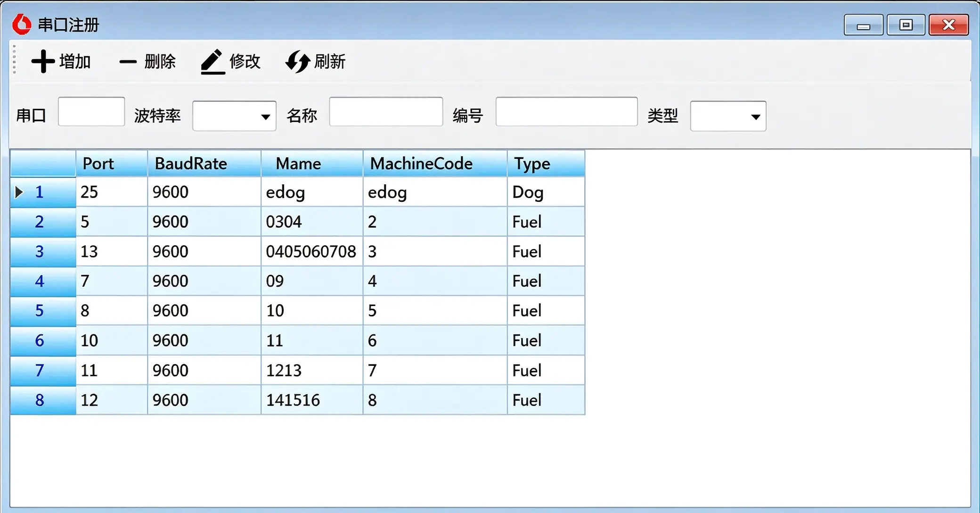Close the 串口注册 window

pos(948,25)
